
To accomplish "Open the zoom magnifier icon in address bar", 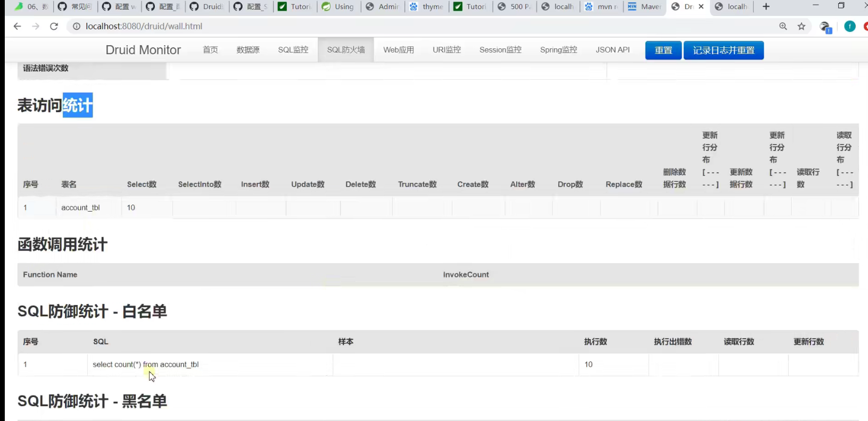I will (x=783, y=26).
